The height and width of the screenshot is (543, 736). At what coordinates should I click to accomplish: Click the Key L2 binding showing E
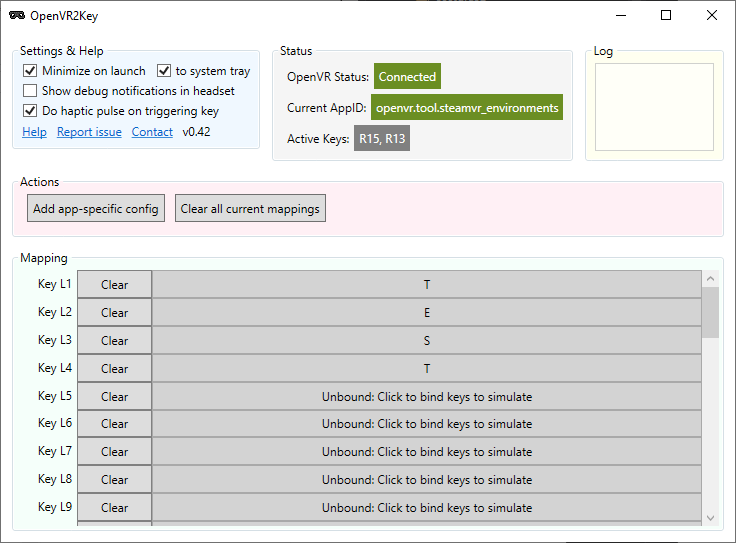pyautogui.click(x=427, y=313)
